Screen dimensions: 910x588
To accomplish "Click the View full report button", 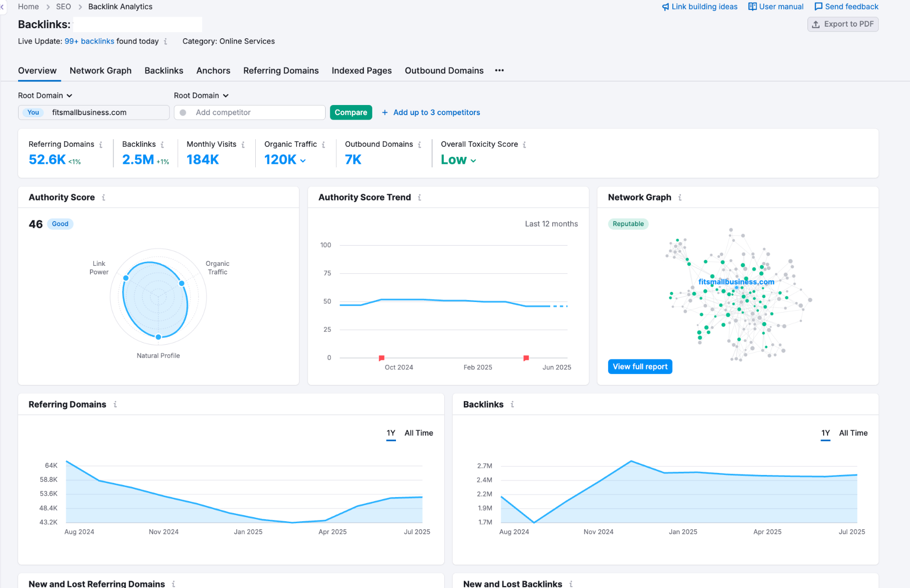I will [640, 367].
